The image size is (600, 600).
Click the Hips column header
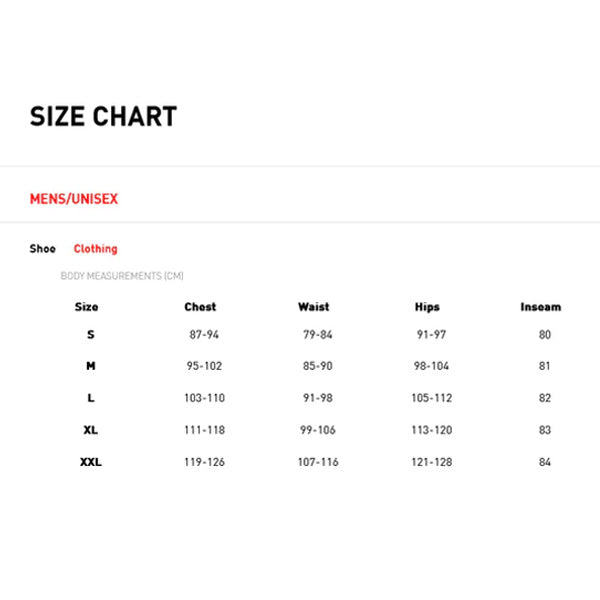coord(427,307)
